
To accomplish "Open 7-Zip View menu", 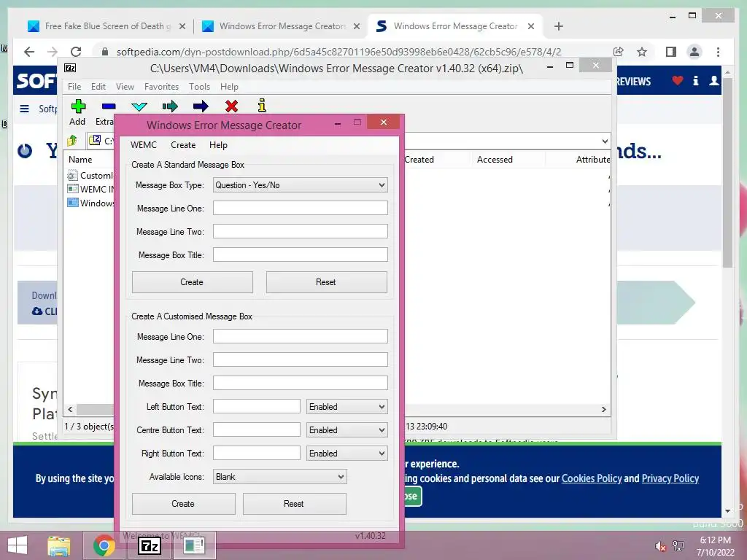I will click(x=125, y=87).
